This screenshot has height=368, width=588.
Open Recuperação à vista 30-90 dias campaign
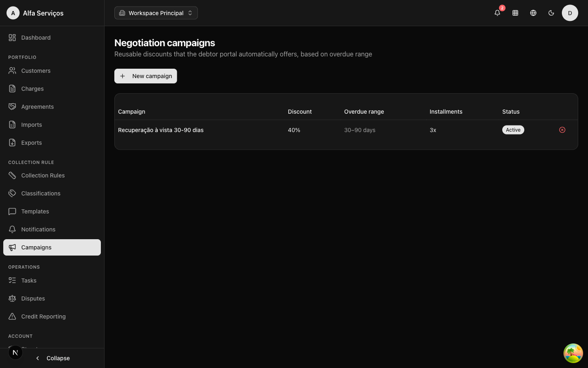pyautogui.click(x=161, y=130)
